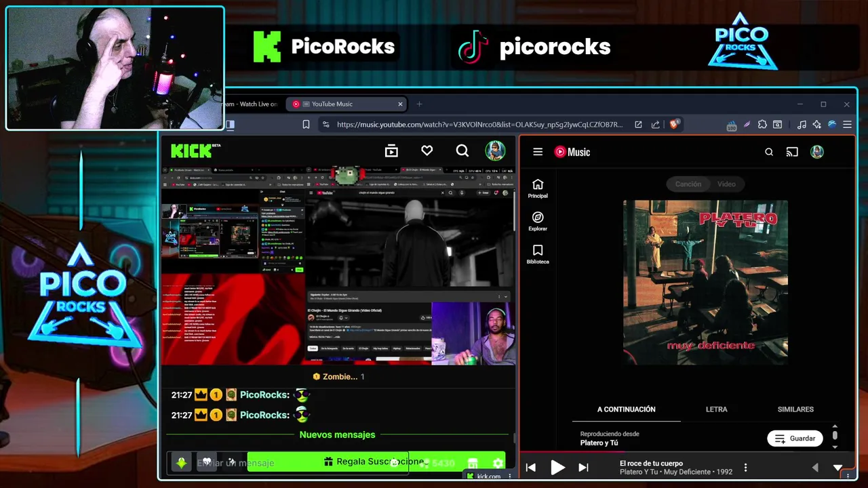
Task: Open Leo AI sparkle icon in toolbar
Action: click(816, 125)
